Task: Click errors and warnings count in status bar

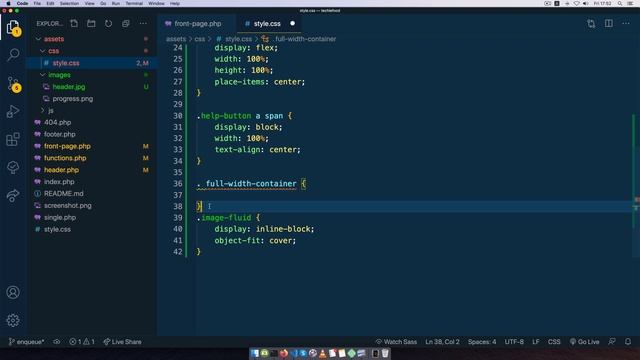Action: 82,342
